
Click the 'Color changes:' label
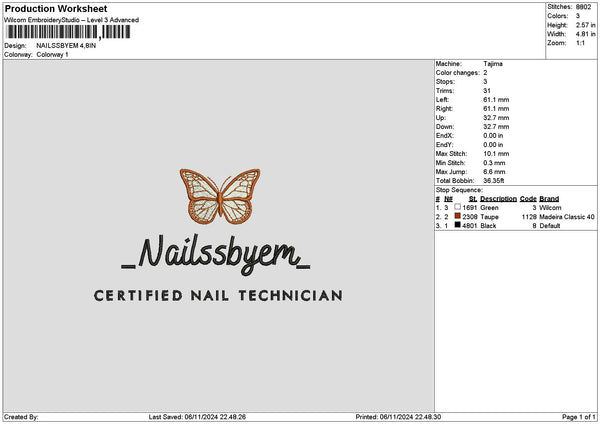(458, 73)
